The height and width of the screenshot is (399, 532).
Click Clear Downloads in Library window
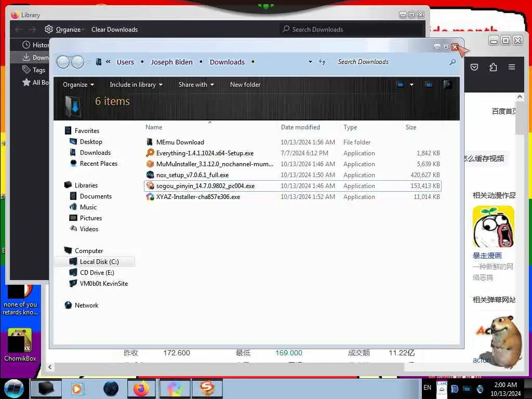[x=114, y=30]
